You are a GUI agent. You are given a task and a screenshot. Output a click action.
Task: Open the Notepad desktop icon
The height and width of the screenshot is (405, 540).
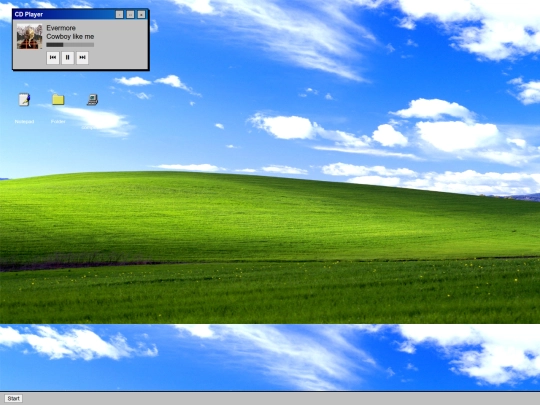24,100
